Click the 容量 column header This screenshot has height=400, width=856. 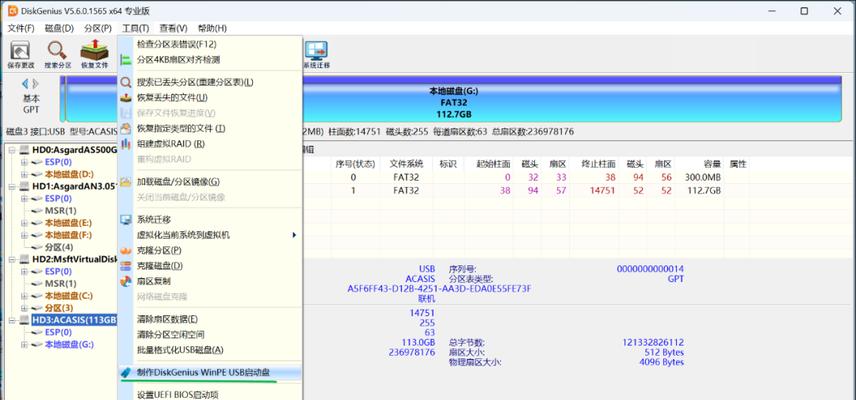pyautogui.click(x=710, y=164)
